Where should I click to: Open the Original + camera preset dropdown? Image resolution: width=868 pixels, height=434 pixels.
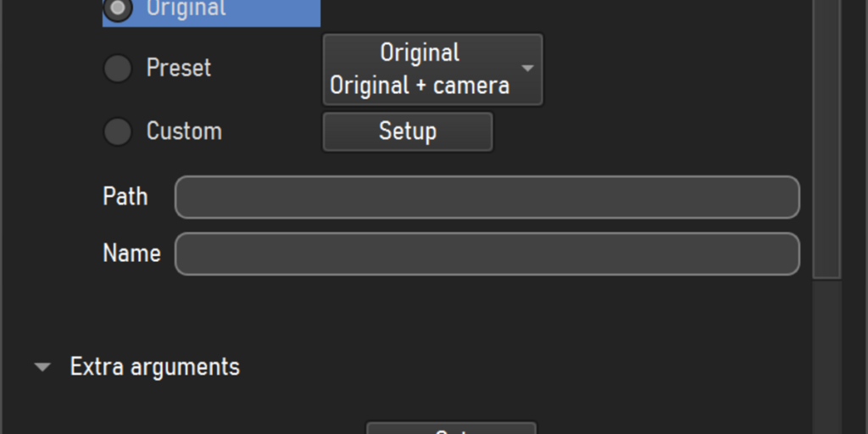[432, 70]
